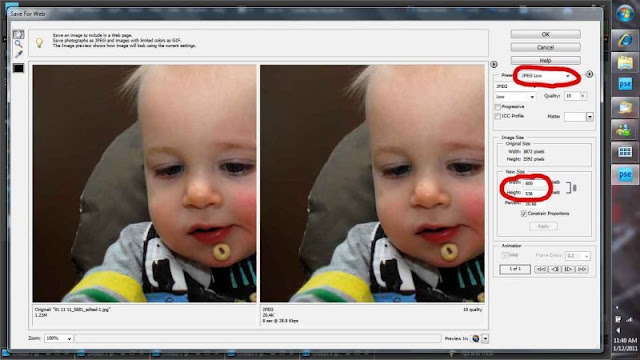Click the Original file name info text

72,310
